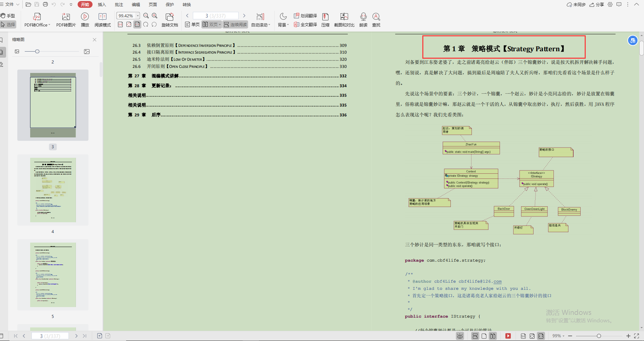Image resolution: width=644 pixels, height=341 pixels.
Task: Open the 批注 tab
Action: coord(119,4)
